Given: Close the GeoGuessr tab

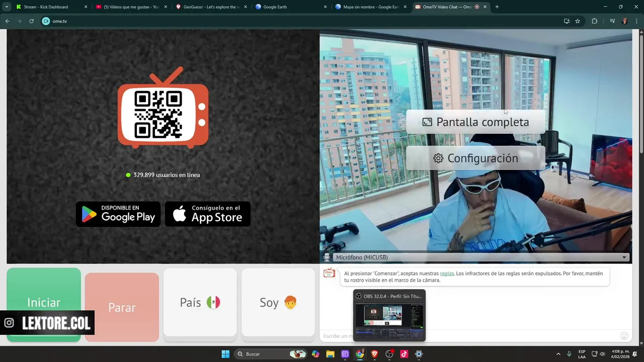Looking at the screenshot, I should [246, 7].
